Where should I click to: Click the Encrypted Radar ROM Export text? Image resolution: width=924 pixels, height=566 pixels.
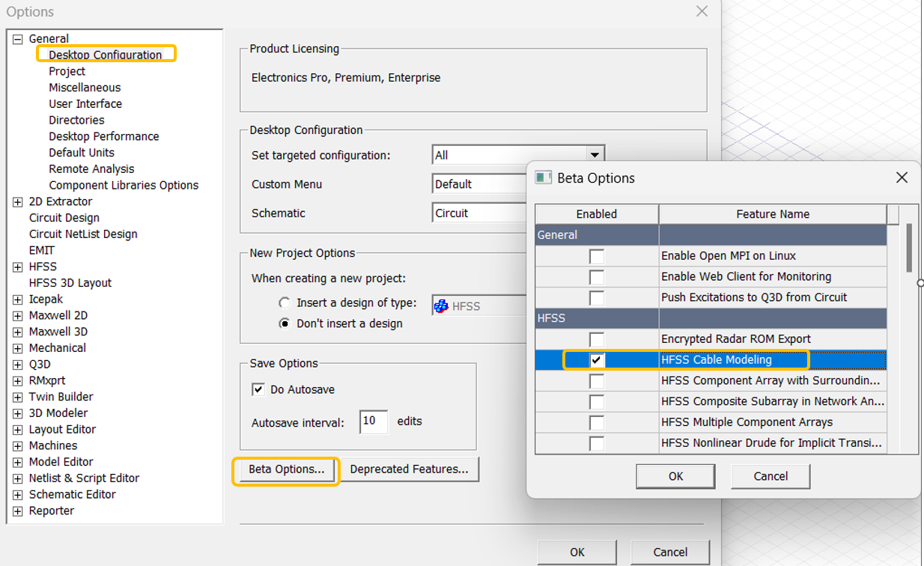[x=736, y=339]
